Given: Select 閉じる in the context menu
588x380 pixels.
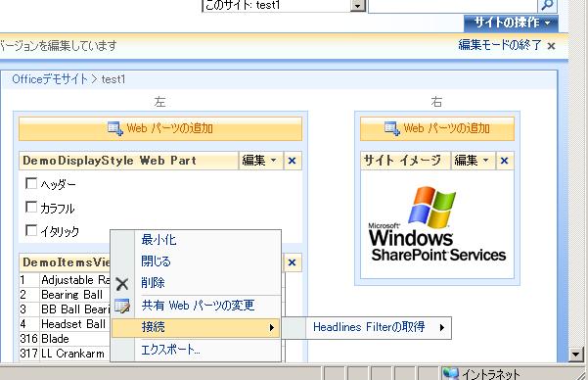Looking at the screenshot, I should 196,261.
